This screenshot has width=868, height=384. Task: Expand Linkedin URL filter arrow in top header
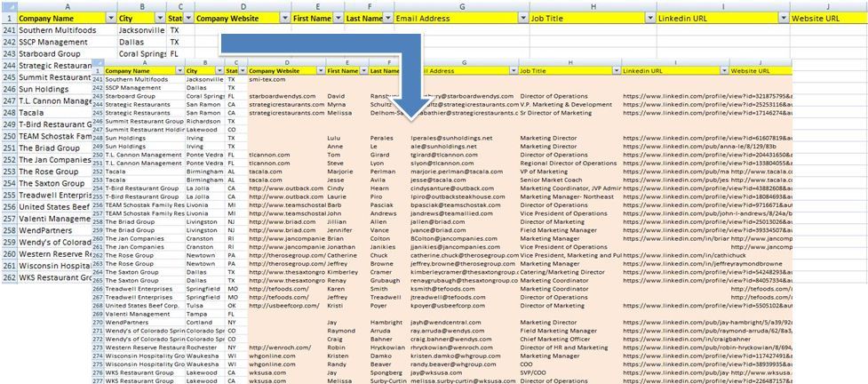pyautogui.click(x=782, y=18)
